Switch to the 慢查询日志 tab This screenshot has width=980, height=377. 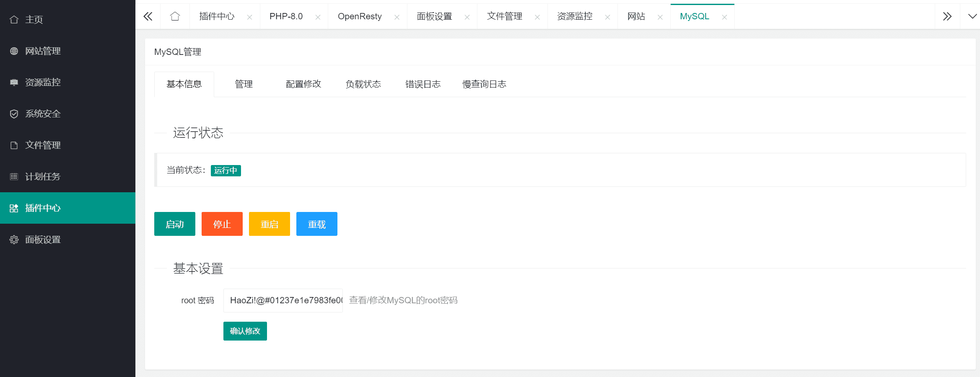pos(485,84)
